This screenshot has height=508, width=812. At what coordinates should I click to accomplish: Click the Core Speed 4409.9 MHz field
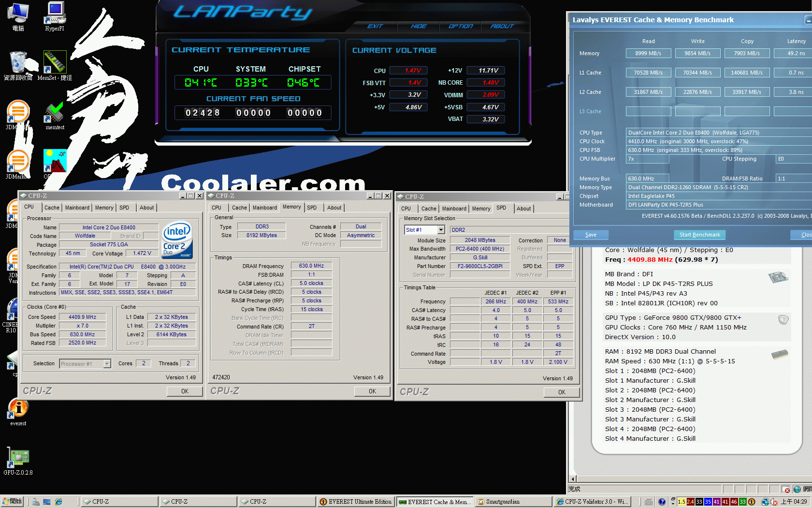(x=82, y=317)
